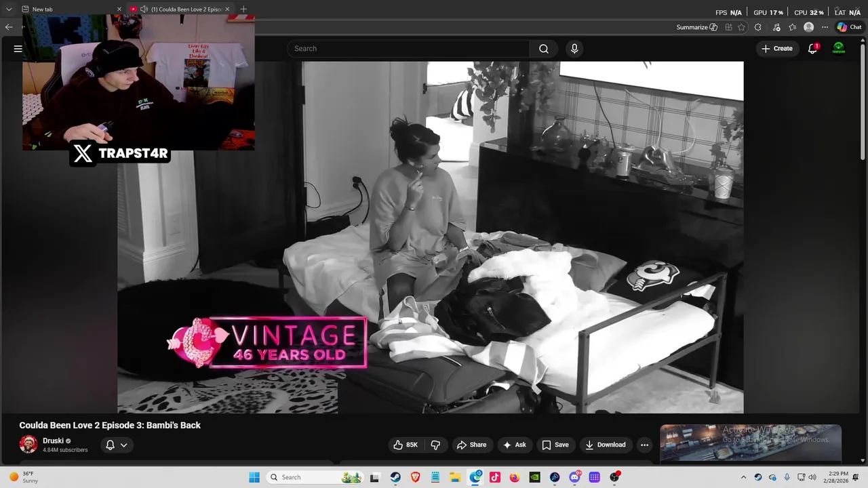
Task: Click the Download button
Action: 605,445
